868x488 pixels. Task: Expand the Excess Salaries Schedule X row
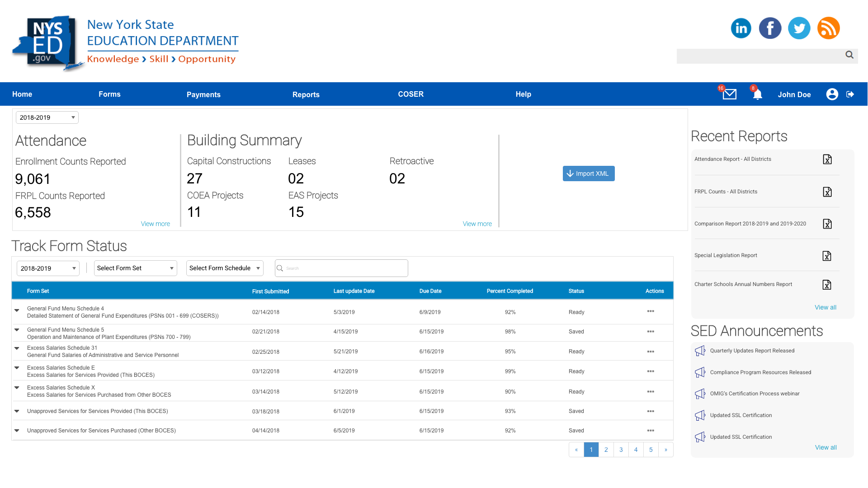(x=17, y=388)
